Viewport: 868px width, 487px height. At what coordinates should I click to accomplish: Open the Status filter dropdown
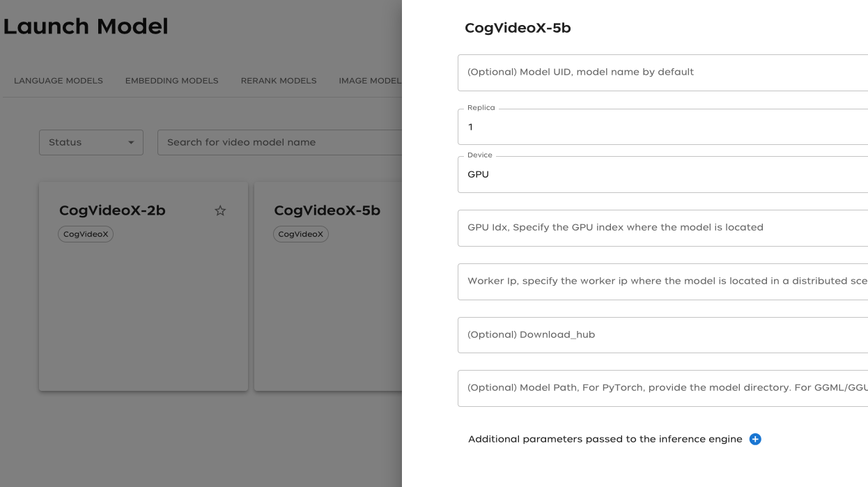coord(91,142)
